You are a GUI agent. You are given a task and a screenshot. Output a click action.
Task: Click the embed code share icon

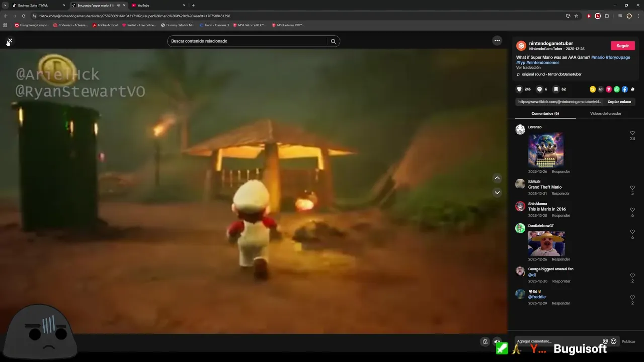601,89
